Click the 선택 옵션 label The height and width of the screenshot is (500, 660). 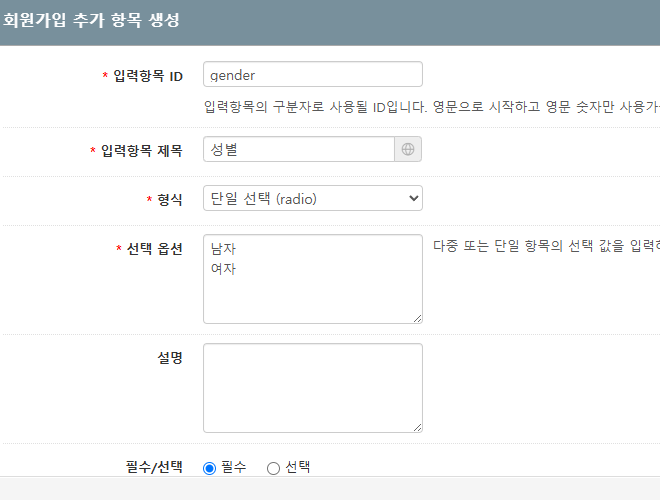(154, 249)
